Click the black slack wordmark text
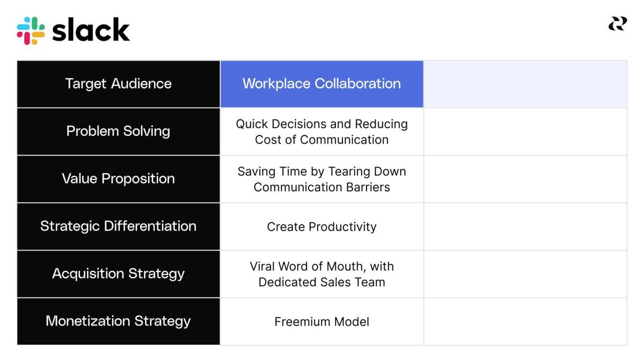The image size is (644, 362). [x=91, y=31]
